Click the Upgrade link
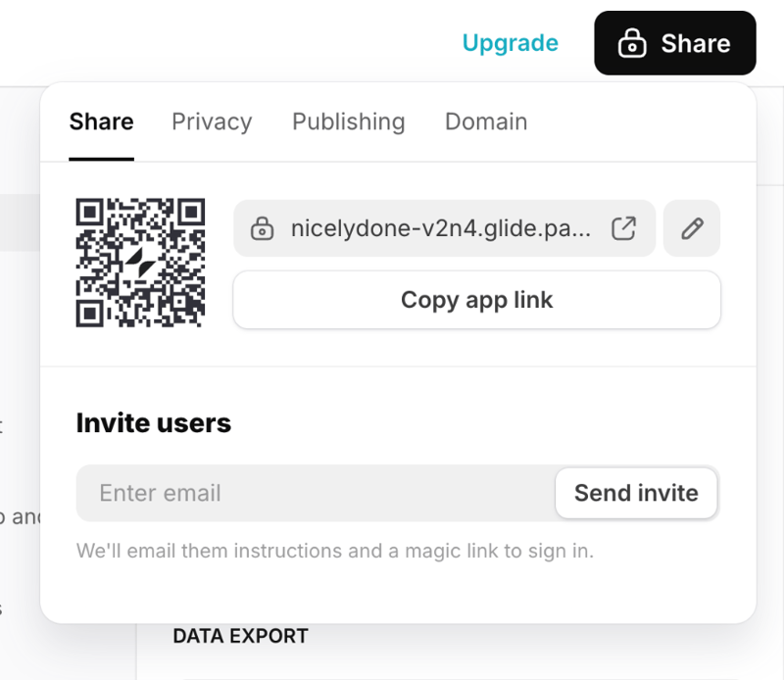Screen dimensions: 784x680 (509, 43)
